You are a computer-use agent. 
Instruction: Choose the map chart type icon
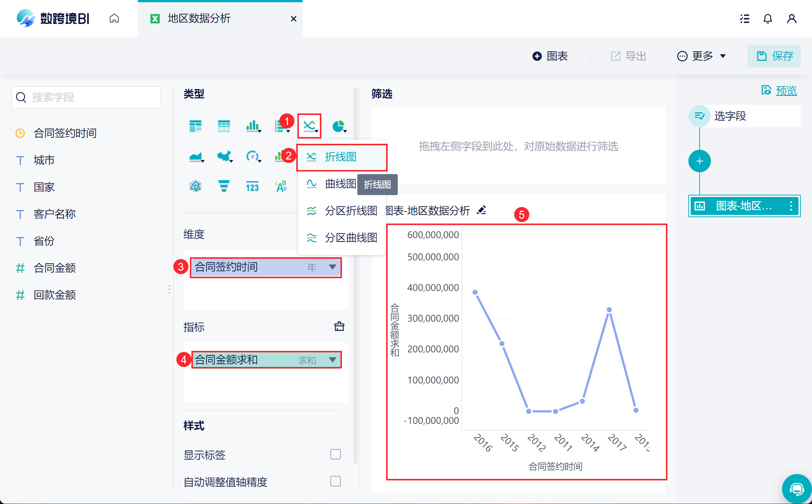(x=224, y=156)
